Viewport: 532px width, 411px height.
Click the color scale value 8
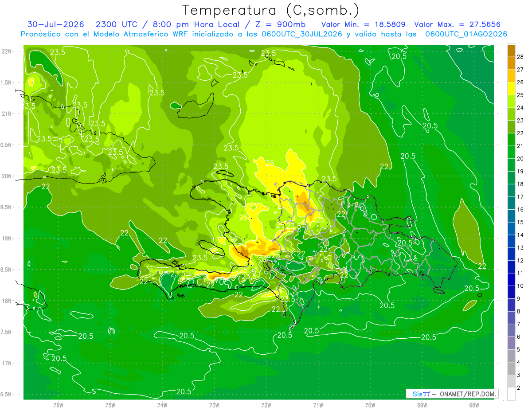tap(519, 311)
